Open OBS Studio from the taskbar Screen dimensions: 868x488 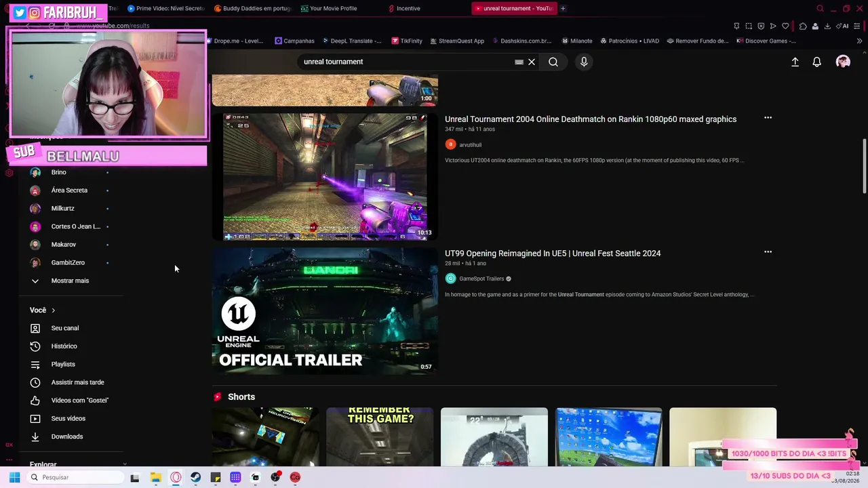[275, 477]
